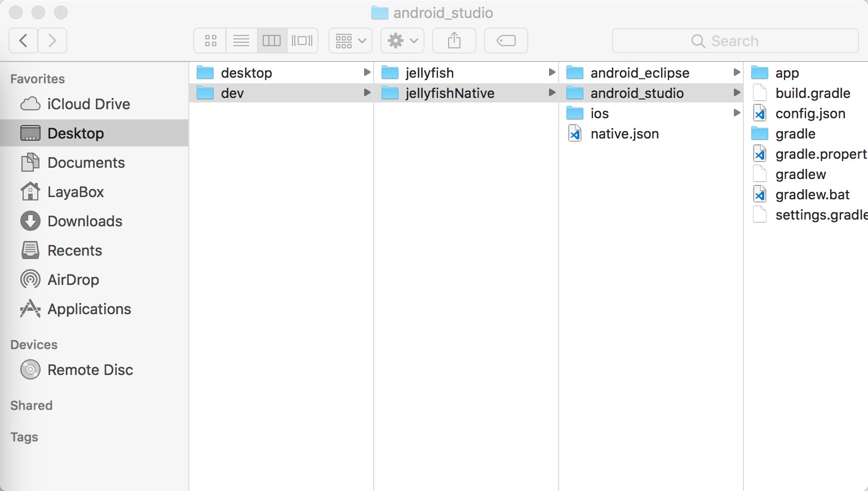Select the gradle folder
Image resolution: width=868 pixels, height=491 pixels.
point(807,133)
